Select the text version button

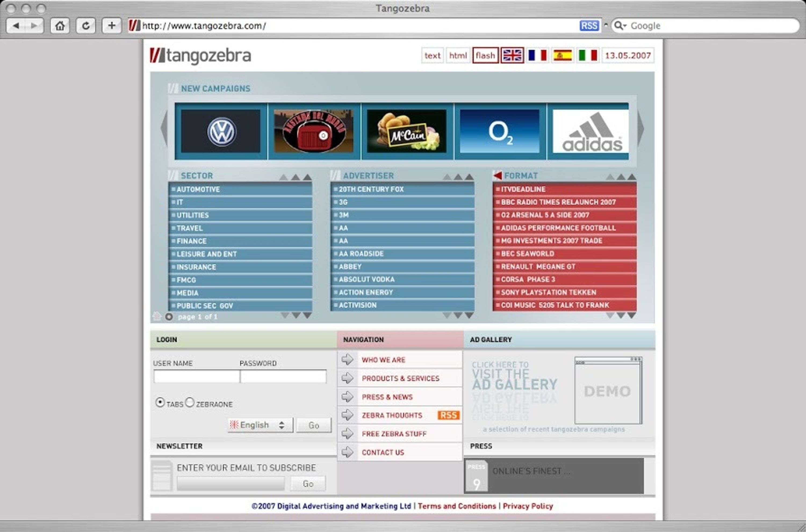[432, 55]
